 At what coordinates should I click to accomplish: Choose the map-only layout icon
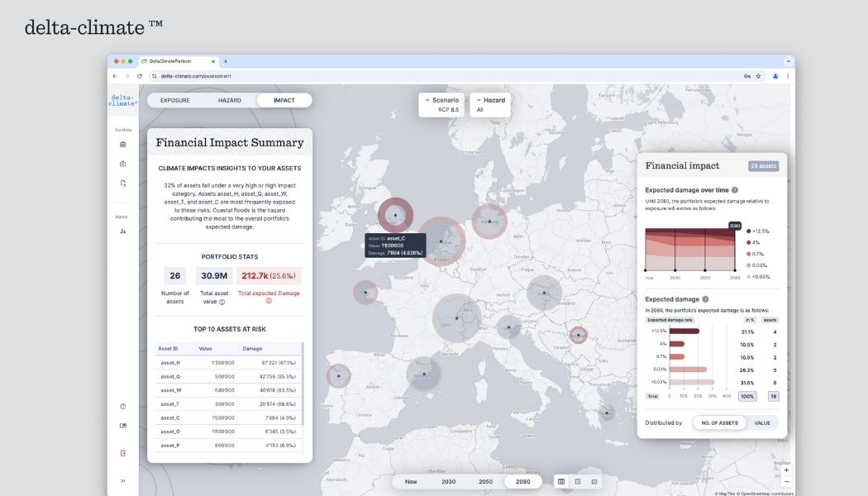(x=594, y=482)
